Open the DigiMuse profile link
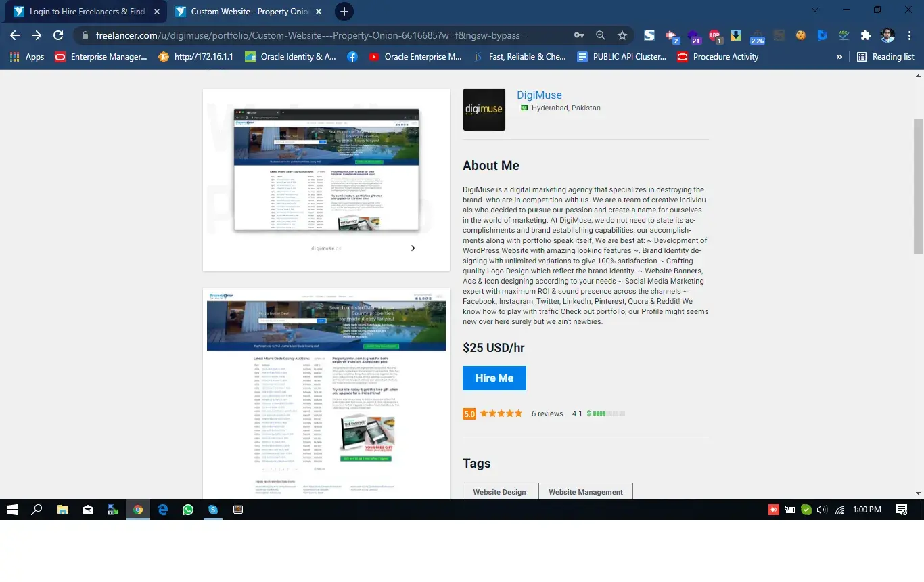This screenshot has width=924, height=582. (539, 95)
